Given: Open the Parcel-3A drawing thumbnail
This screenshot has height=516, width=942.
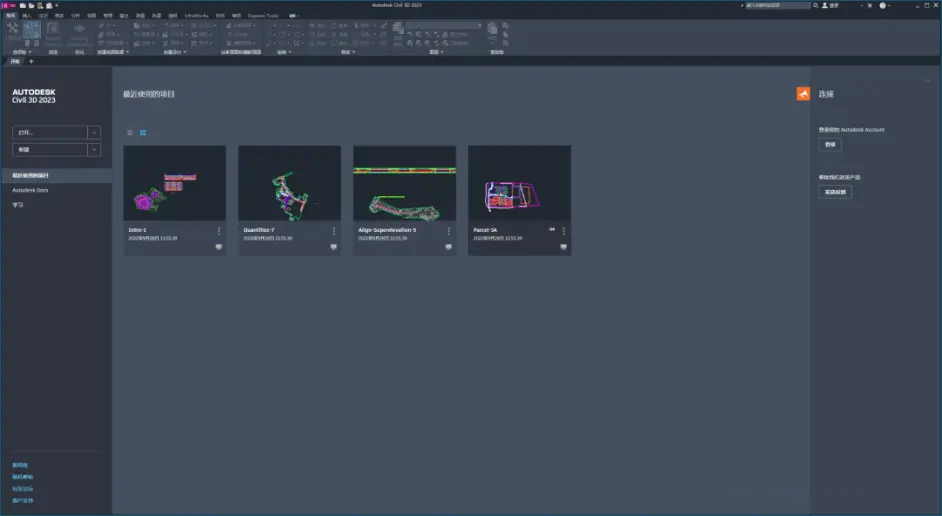Looking at the screenshot, I should click(519, 184).
